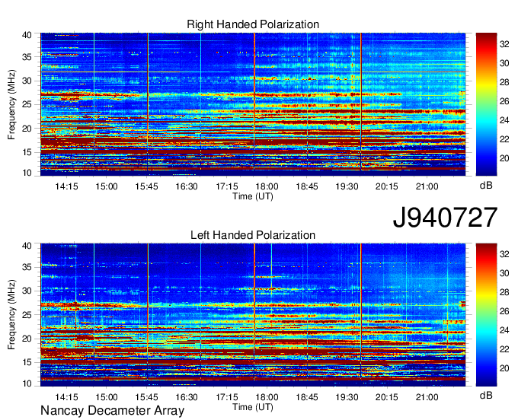The width and height of the screenshot is (518, 420).
Task: Click 22 dB value on Right Handed colorbar
Action: coord(504,139)
